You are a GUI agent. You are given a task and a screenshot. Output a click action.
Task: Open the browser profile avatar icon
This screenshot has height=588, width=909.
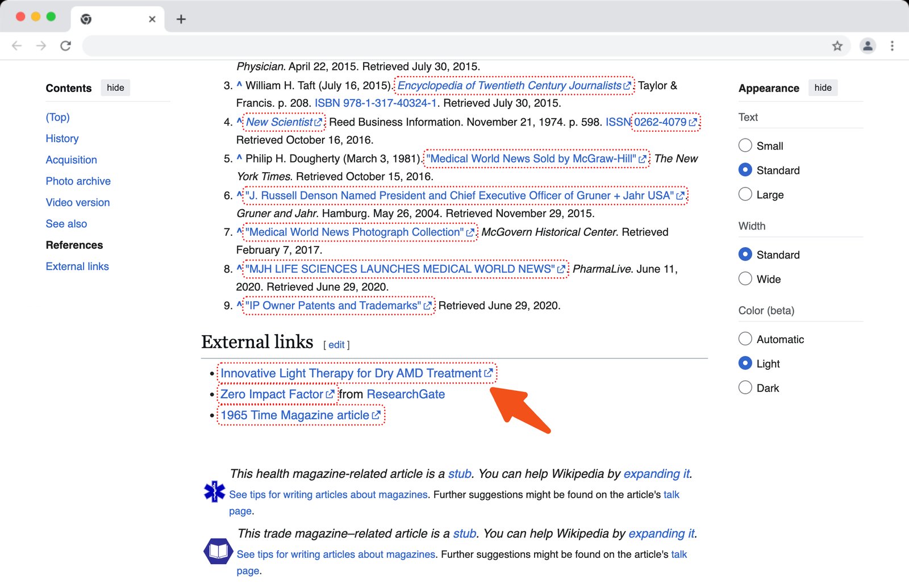point(868,46)
